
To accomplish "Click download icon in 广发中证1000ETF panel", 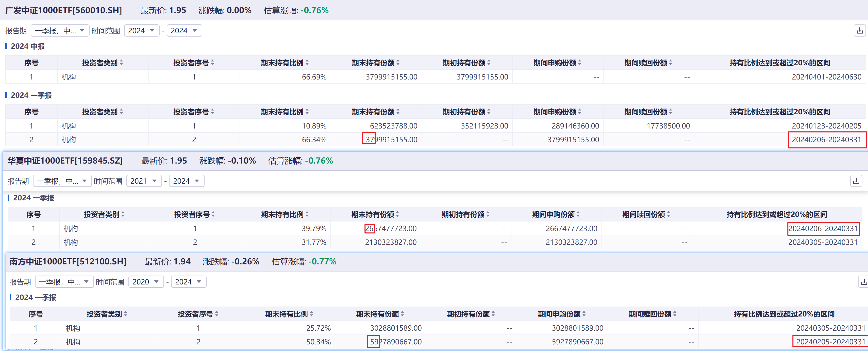I will pyautogui.click(x=860, y=31).
